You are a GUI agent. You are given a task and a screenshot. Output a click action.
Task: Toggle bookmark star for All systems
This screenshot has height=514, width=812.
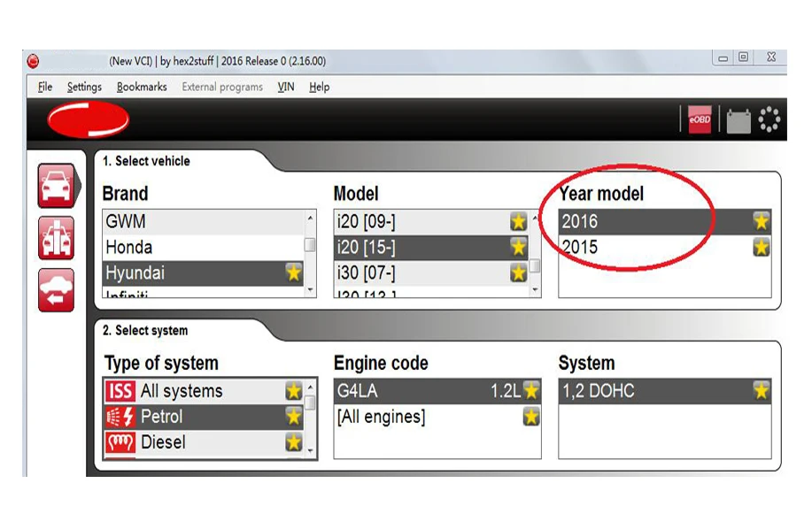pyautogui.click(x=294, y=391)
